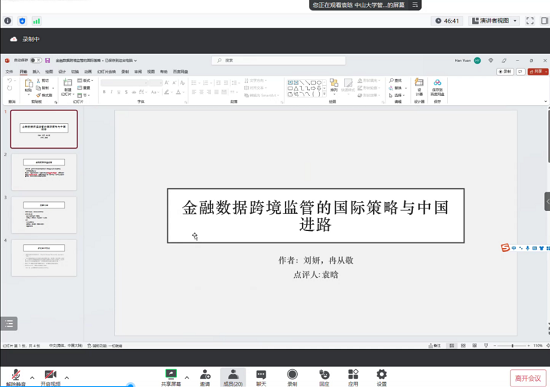This screenshot has height=387, width=550.
Task: Open the floating list icon at bottom left
Action: click(x=9, y=323)
